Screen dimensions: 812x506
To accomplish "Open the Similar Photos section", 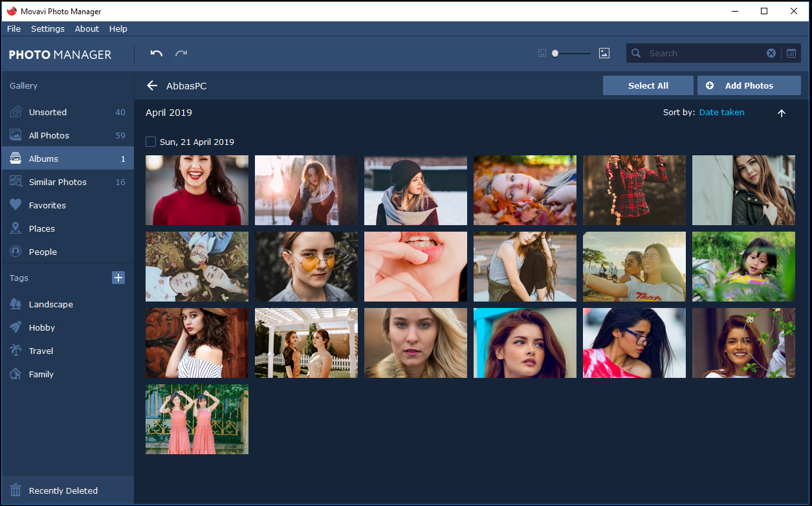I will click(x=67, y=182).
